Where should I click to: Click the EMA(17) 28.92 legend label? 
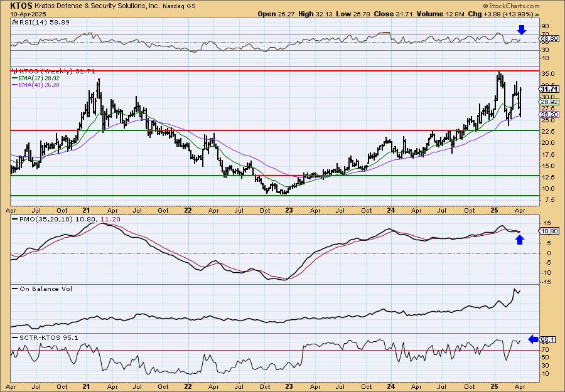click(x=39, y=78)
